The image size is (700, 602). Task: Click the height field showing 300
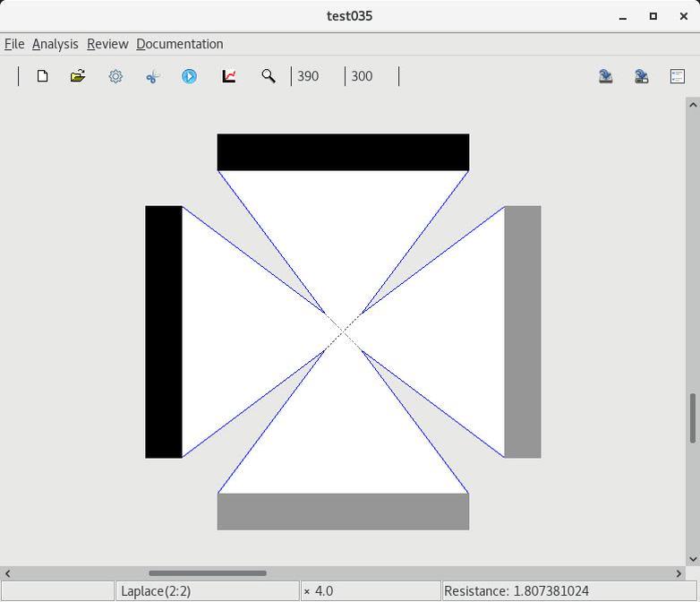tap(369, 76)
